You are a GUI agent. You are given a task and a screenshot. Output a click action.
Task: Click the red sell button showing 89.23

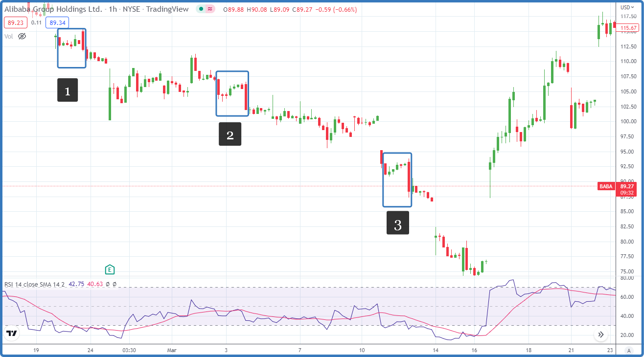click(15, 22)
